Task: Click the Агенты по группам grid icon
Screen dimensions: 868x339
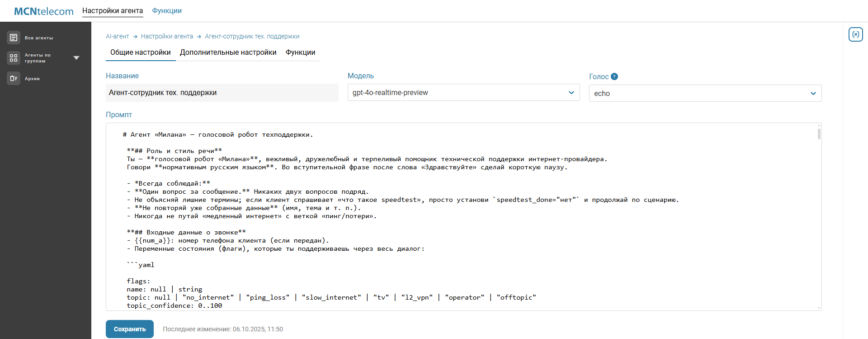Action: pos(14,58)
